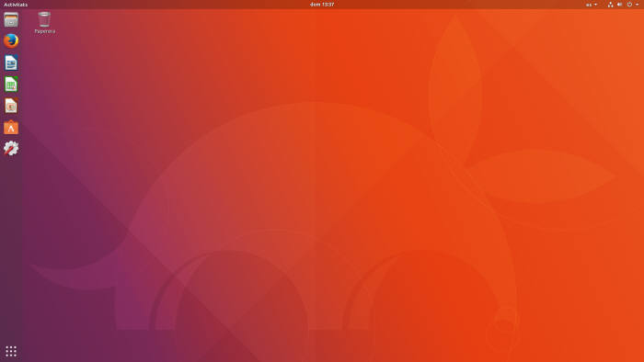The height and width of the screenshot is (362, 644).
Task: Show the applications grid
Action: pyautogui.click(x=11, y=351)
